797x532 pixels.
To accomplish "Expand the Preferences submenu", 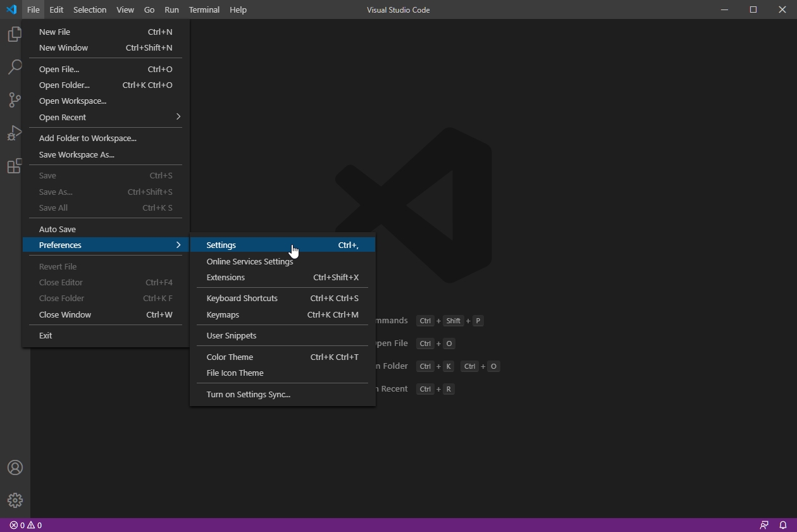I will pos(106,245).
